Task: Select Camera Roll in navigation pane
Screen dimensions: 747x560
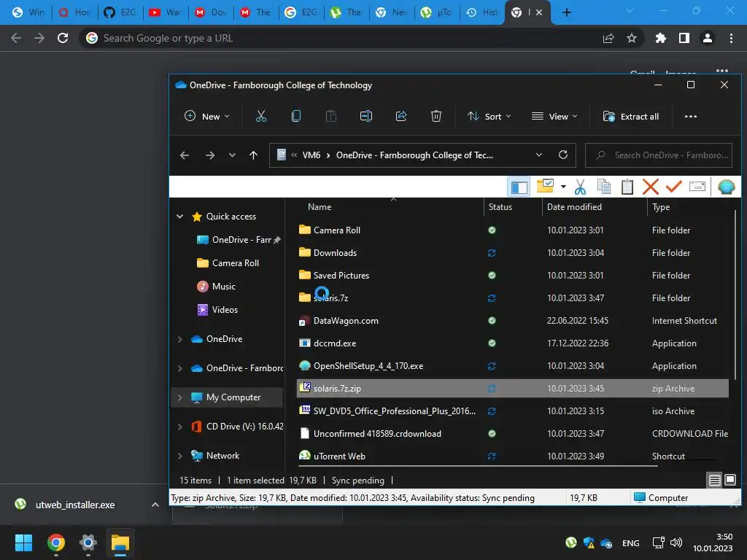Action: pos(236,262)
